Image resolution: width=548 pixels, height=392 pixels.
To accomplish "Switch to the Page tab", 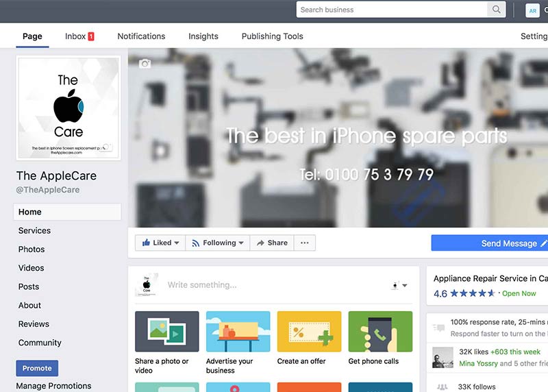I will (x=32, y=36).
